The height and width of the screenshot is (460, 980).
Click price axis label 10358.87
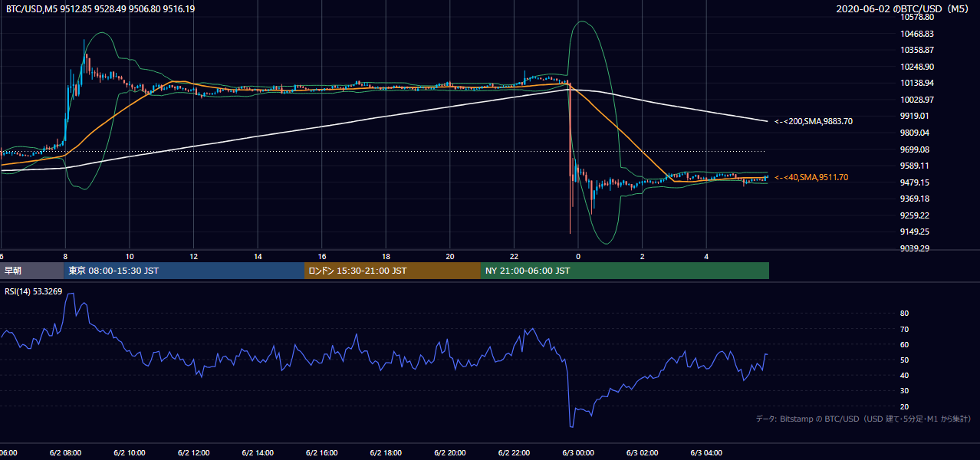click(x=917, y=50)
